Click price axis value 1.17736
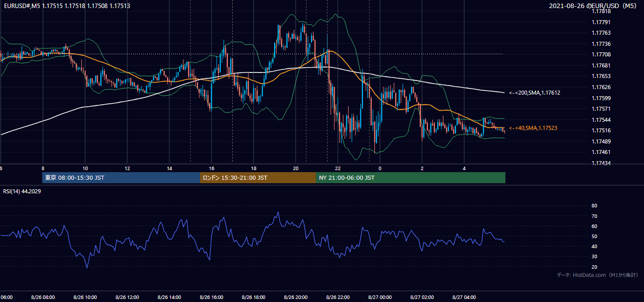The height and width of the screenshot is (302, 644). pyautogui.click(x=601, y=44)
